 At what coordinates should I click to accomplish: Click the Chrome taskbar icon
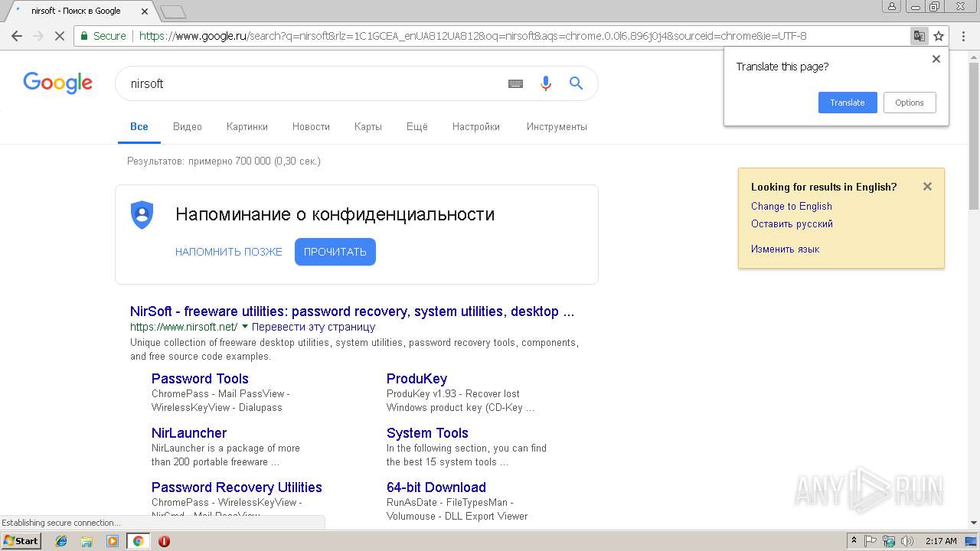coord(138,541)
